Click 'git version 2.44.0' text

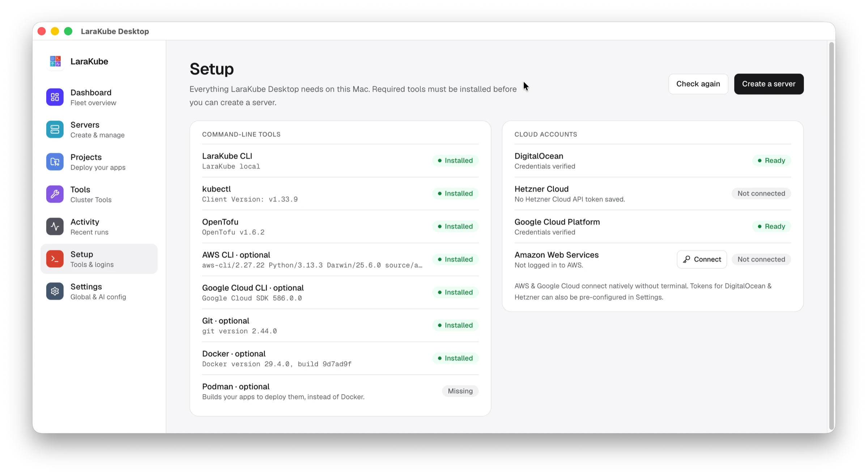(x=239, y=331)
